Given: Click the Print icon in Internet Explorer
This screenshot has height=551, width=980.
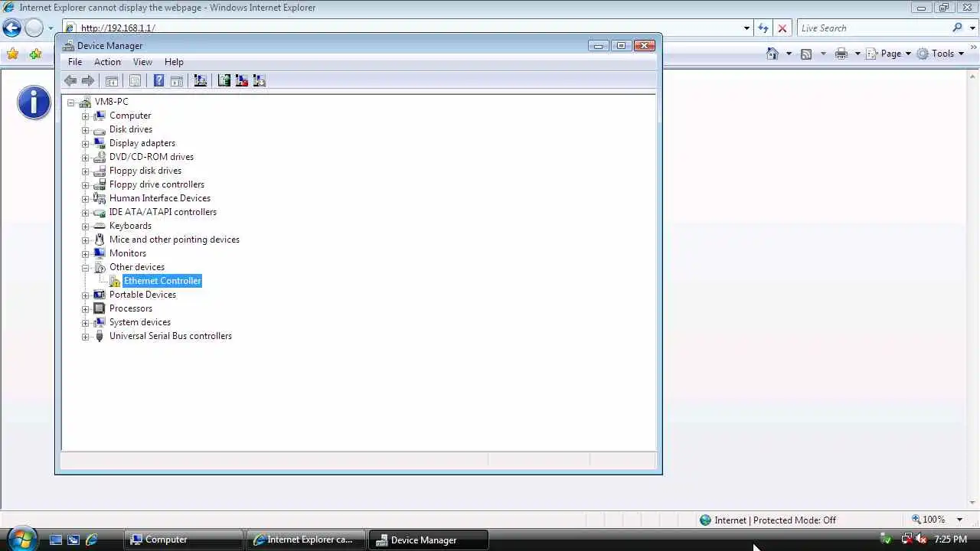Looking at the screenshot, I should point(841,54).
